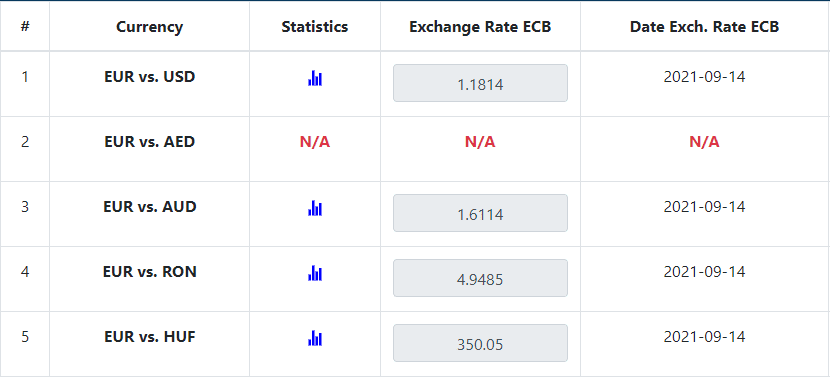Open statistics chart for EUR vs. RON
This screenshot has height=378, width=830.
pos(315,273)
